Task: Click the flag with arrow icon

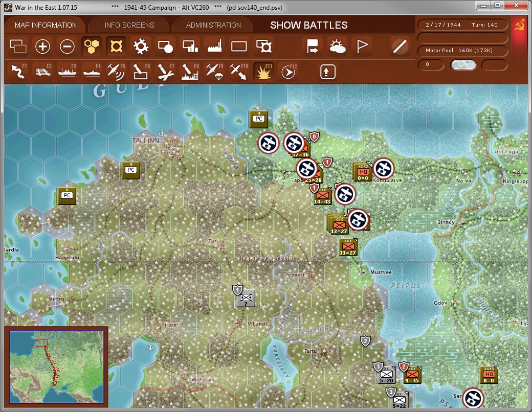Action: tap(313, 46)
